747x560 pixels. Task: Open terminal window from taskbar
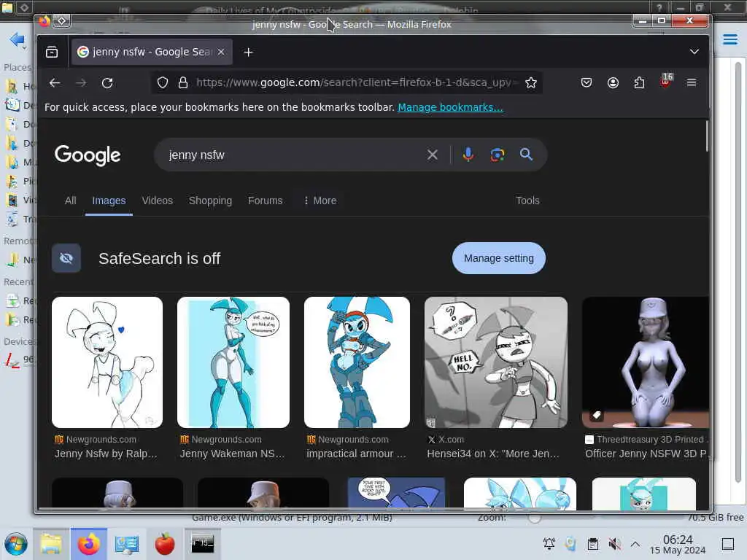(203, 544)
